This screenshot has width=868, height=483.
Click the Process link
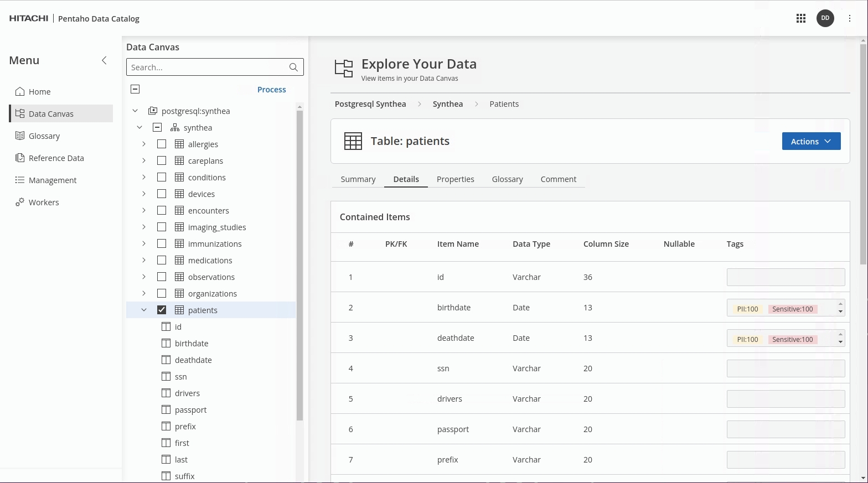[x=271, y=90]
